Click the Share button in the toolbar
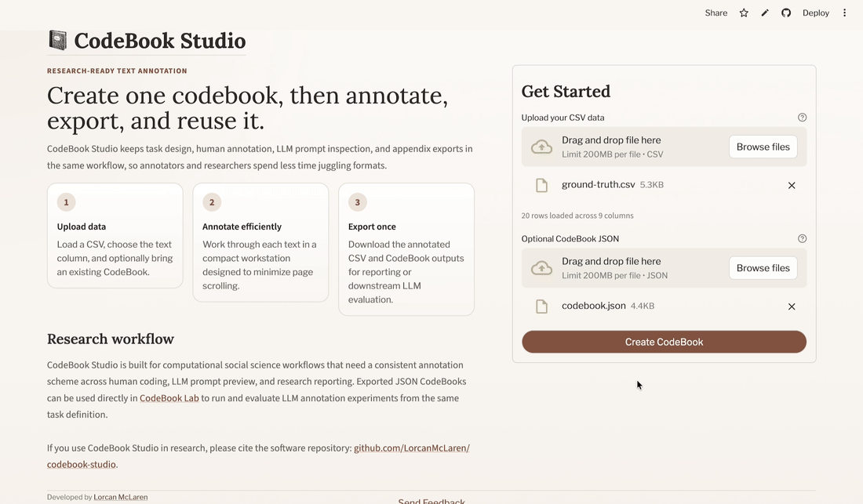 tap(716, 13)
